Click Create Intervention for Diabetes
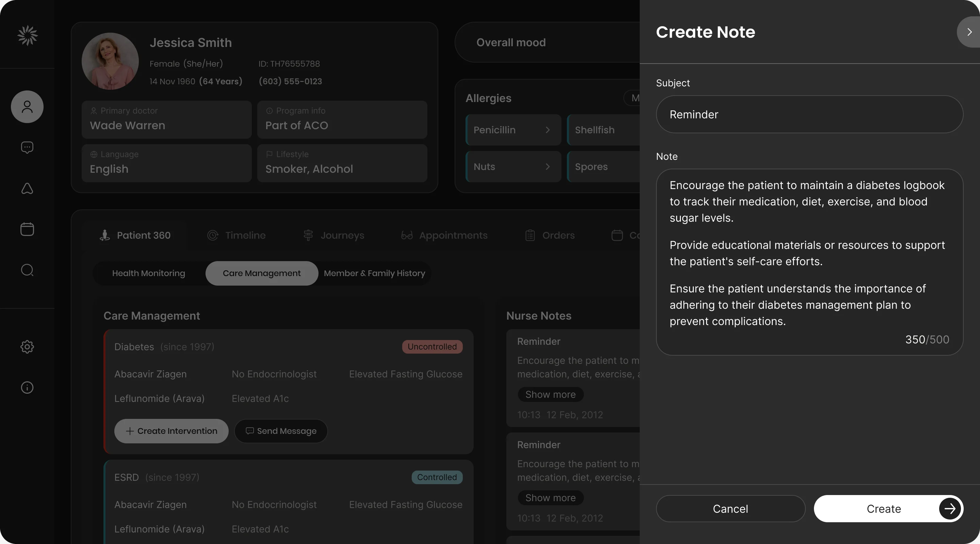This screenshot has height=544, width=980. click(171, 431)
